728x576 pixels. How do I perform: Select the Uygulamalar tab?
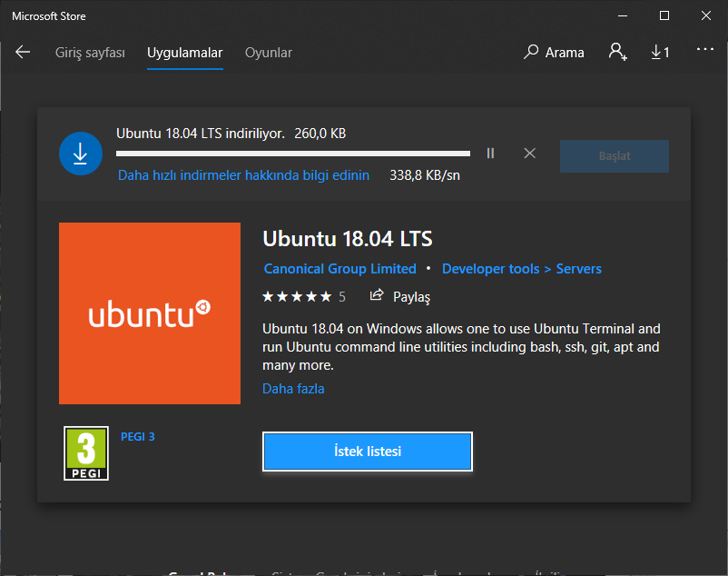(x=184, y=53)
